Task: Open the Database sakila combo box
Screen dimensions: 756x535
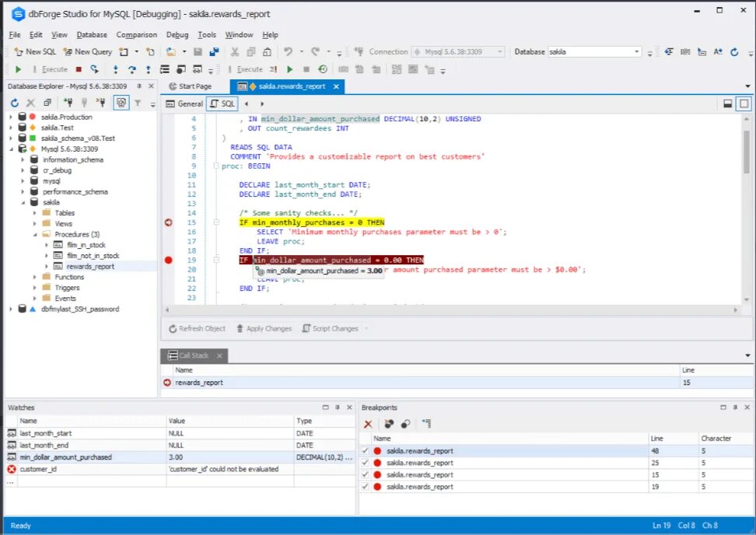Action: [x=594, y=51]
